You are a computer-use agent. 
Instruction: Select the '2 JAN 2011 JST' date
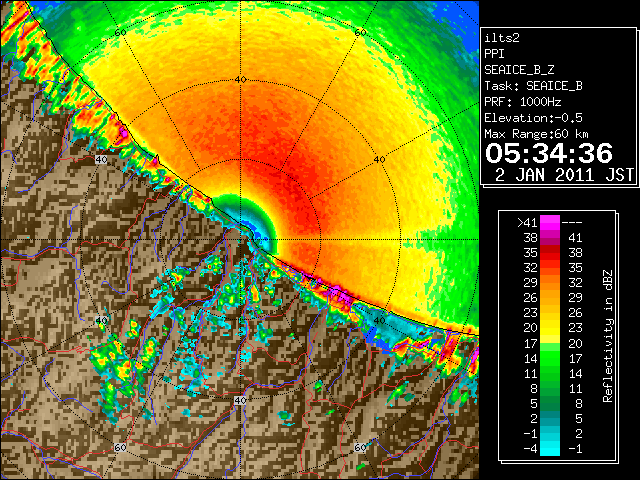point(564,175)
